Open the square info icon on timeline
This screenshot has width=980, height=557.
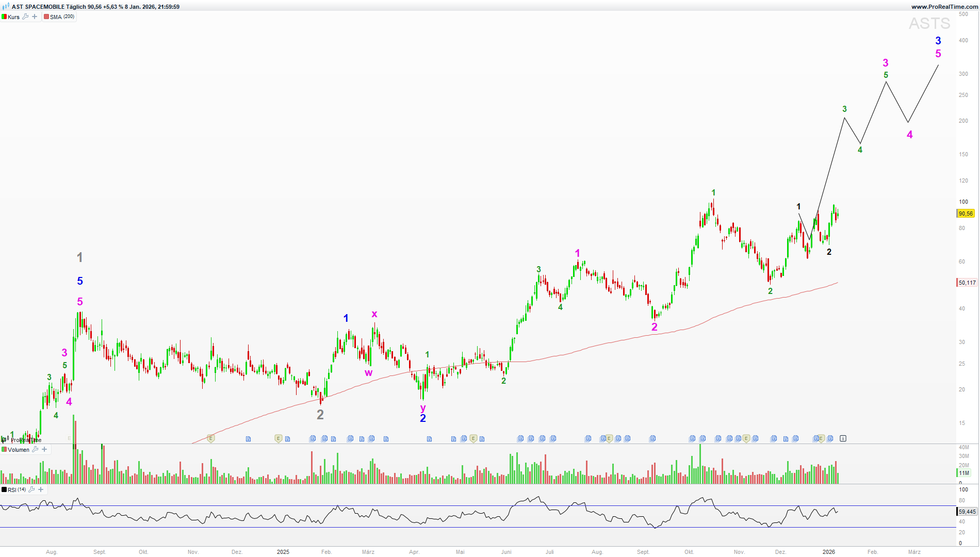click(843, 438)
